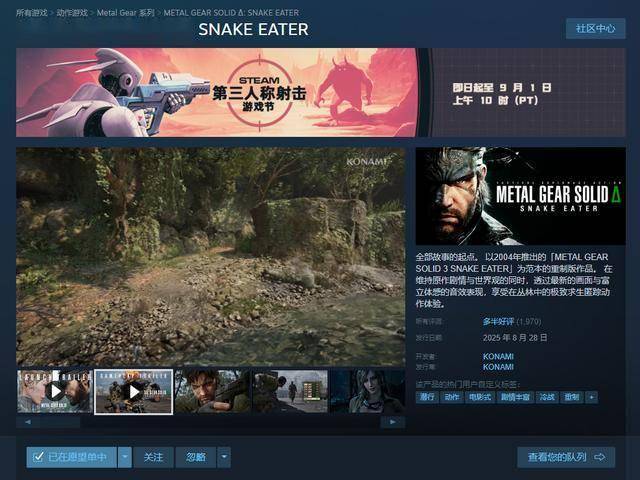
Task: Open the 第三人称射击游戏节 sale banner
Action: coord(217,92)
